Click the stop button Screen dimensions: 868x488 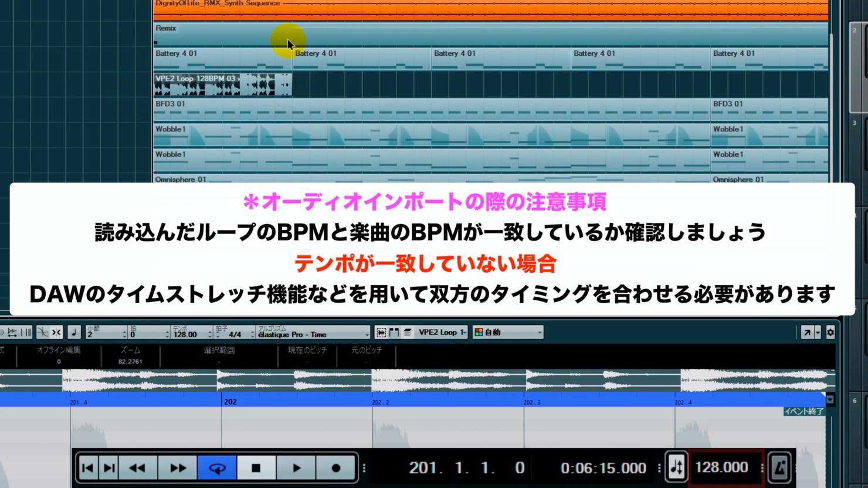tap(256, 468)
